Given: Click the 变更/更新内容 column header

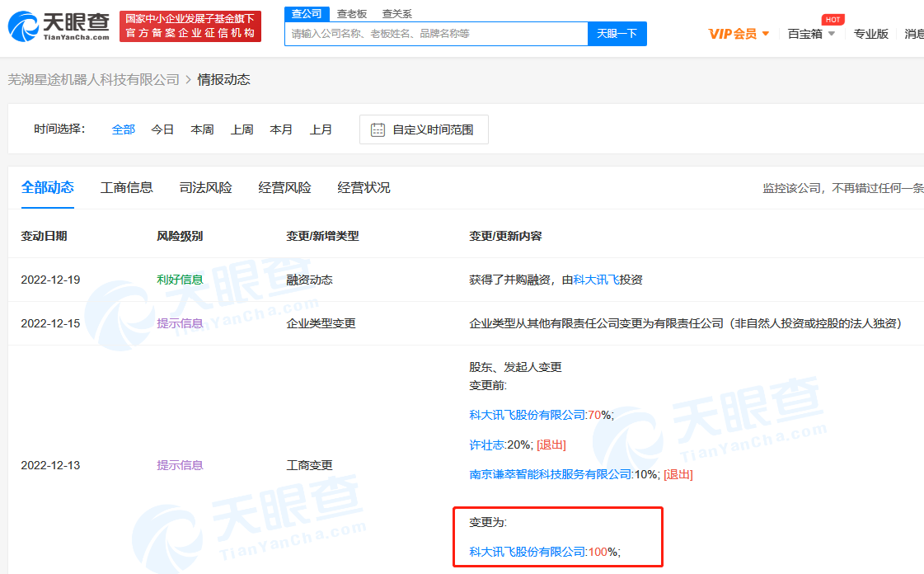Looking at the screenshot, I should pyautogui.click(x=505, y=236).
